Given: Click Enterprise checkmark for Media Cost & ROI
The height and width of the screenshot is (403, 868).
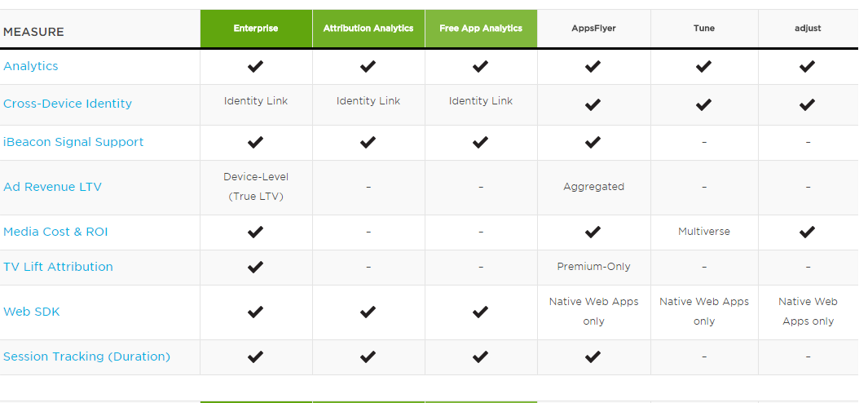Looking at the screenshot, I should [256, 232].
